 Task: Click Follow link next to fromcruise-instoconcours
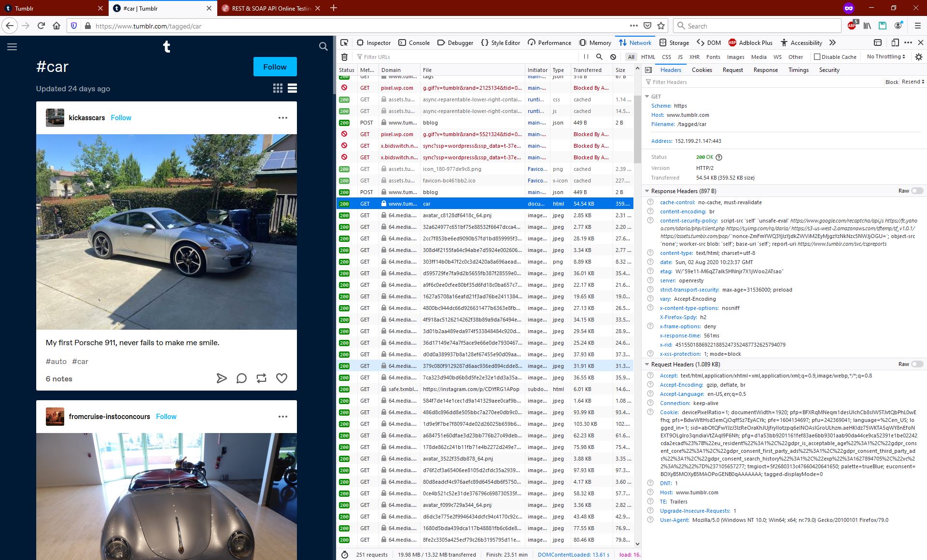point(166,416)
